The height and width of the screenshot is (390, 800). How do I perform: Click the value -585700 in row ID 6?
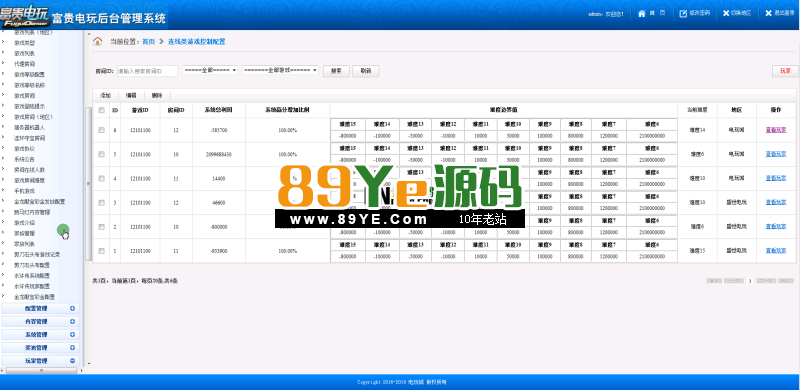(x=218, y=130)
